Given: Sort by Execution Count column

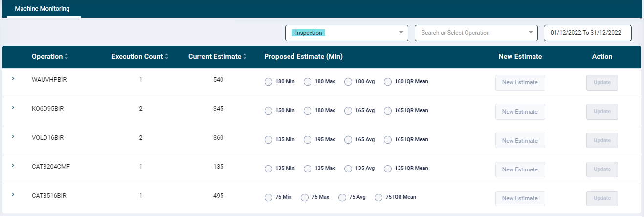Looking at the screenshot, I should click(x=139, y=57).
